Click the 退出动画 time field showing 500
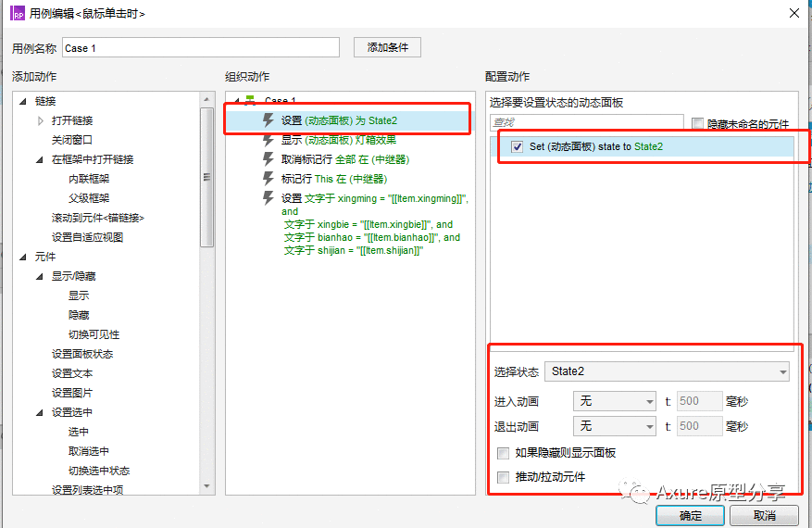The image size is (812, 528). tap(699, 426)
